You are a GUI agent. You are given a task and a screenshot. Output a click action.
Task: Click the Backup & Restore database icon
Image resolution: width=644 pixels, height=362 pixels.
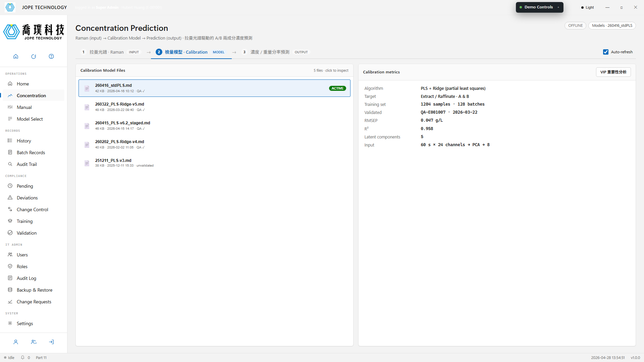click(x=10, y=290)
